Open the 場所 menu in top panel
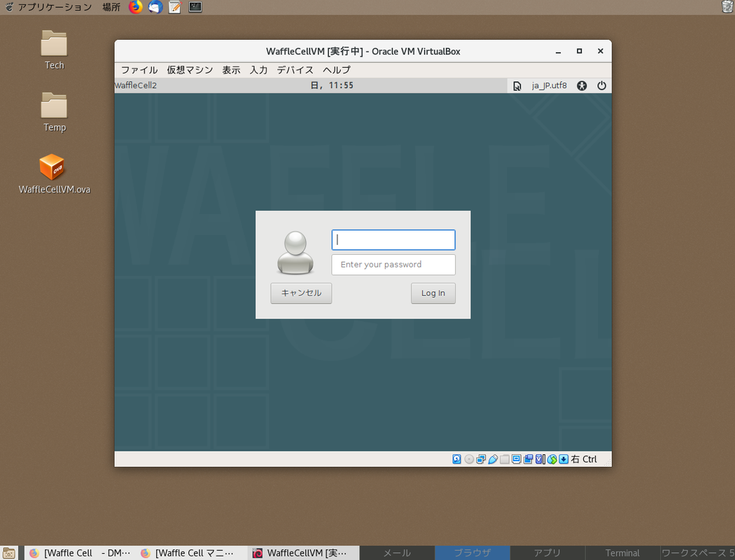This screenshot has height=560, width=735. pyautogui.click(x=111, y=7)
